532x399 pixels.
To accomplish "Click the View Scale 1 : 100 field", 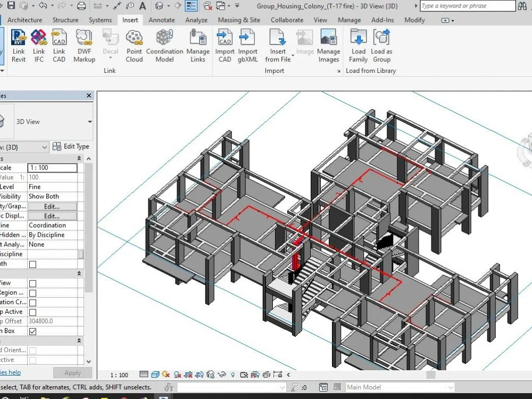I will 52,168.
